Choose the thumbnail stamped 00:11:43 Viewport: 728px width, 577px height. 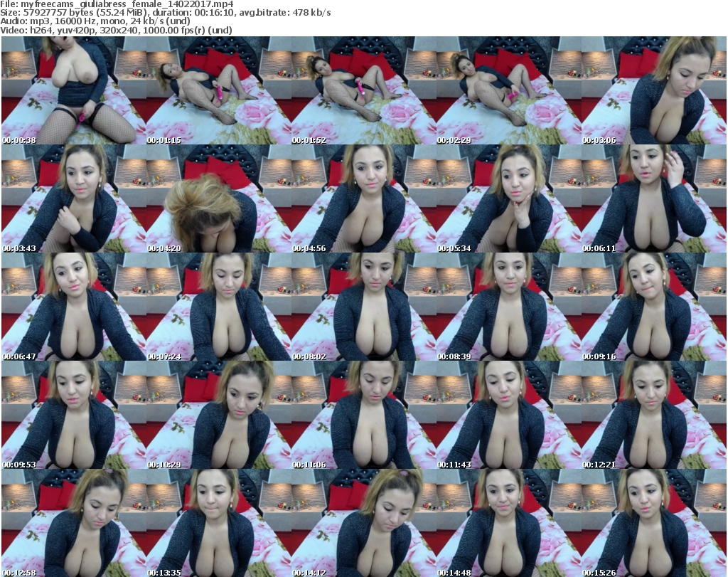click(x=509, y=414)
